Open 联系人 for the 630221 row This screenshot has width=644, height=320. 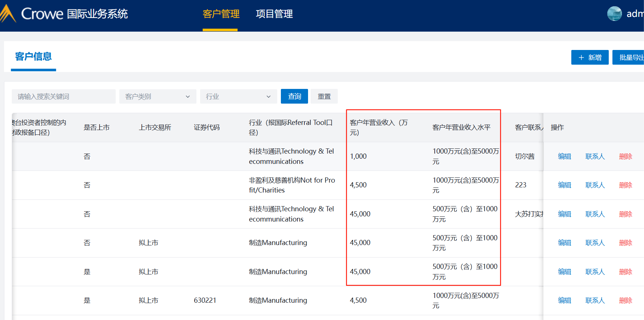point(595,301)
